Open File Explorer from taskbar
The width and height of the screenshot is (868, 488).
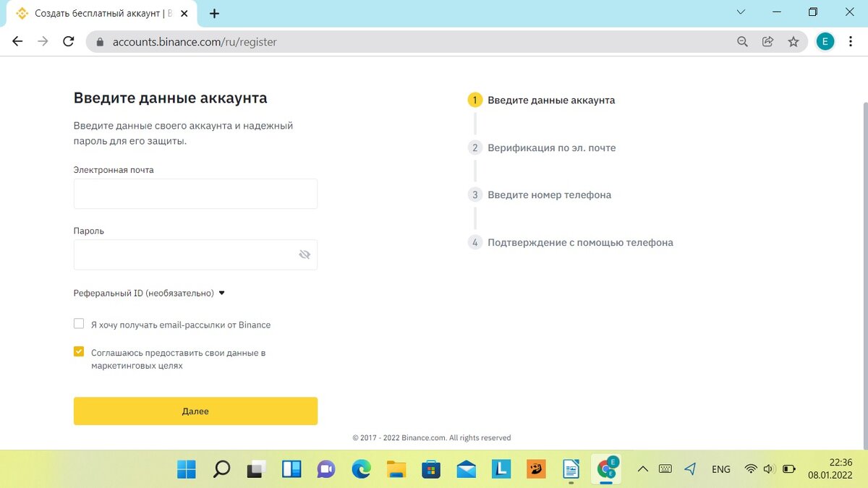396,469
